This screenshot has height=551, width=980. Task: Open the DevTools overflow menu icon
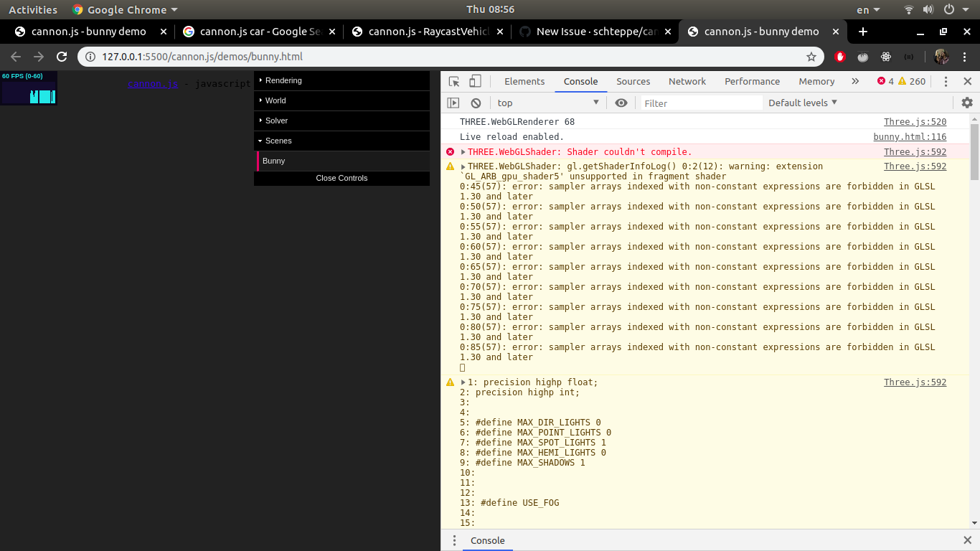tap(946, 81)
